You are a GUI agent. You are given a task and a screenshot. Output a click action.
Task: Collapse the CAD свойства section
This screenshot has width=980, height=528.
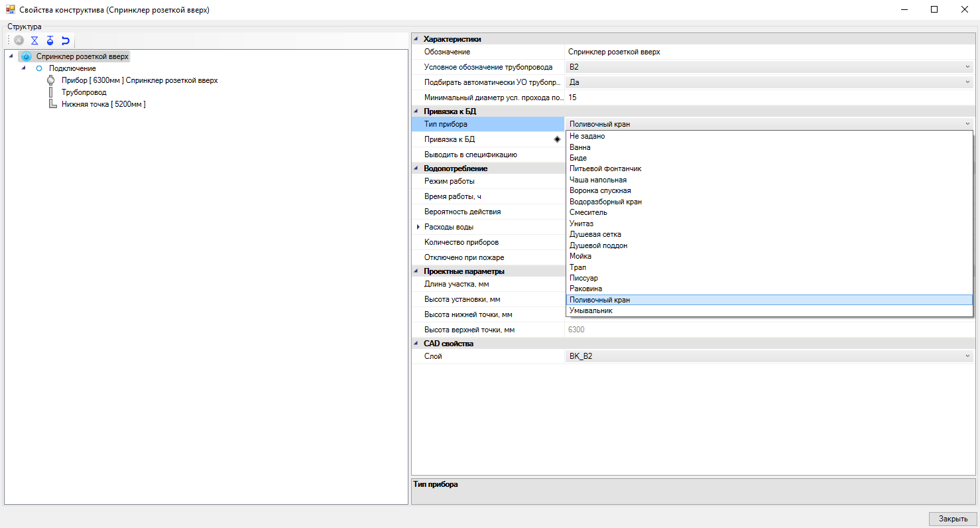(416, 344)
